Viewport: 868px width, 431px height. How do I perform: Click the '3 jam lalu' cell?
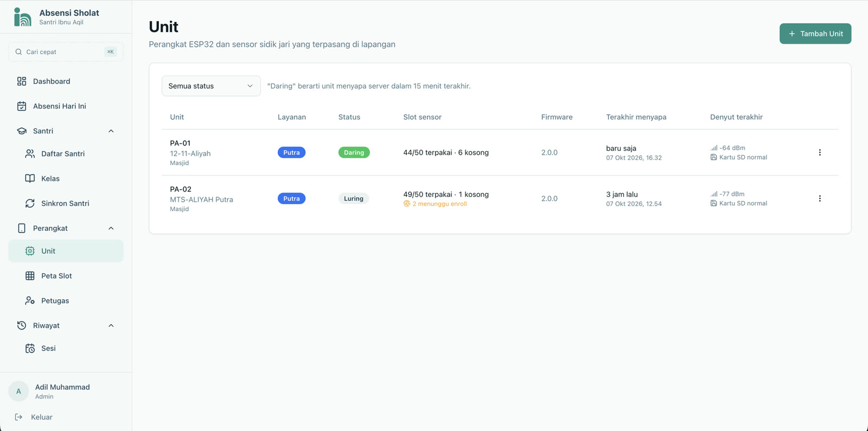(x=622, y=194)
